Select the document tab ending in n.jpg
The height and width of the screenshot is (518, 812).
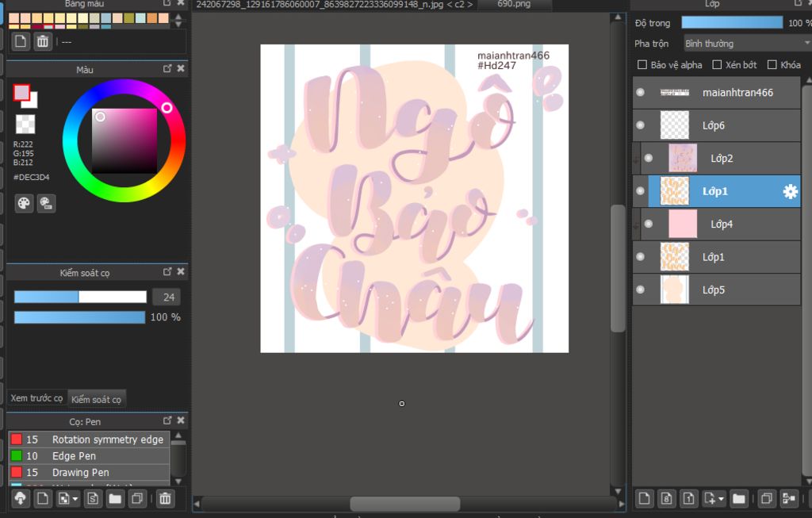click(334, 4)
